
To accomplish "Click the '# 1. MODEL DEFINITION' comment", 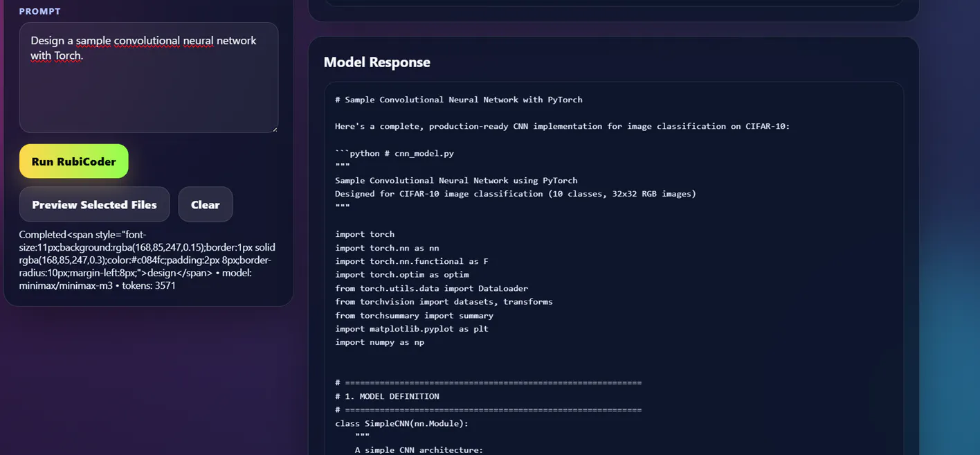I will 387,396.
